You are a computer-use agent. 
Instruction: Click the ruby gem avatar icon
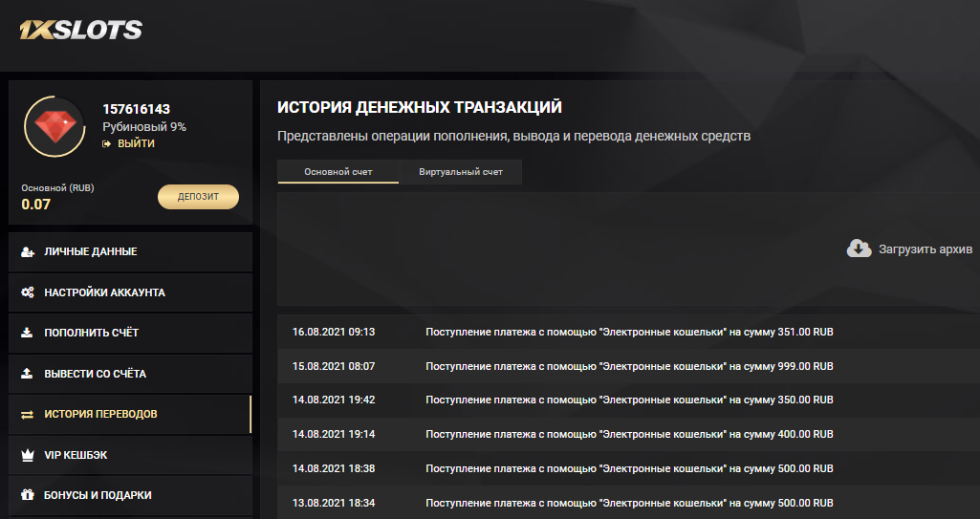tap(55, 126)
